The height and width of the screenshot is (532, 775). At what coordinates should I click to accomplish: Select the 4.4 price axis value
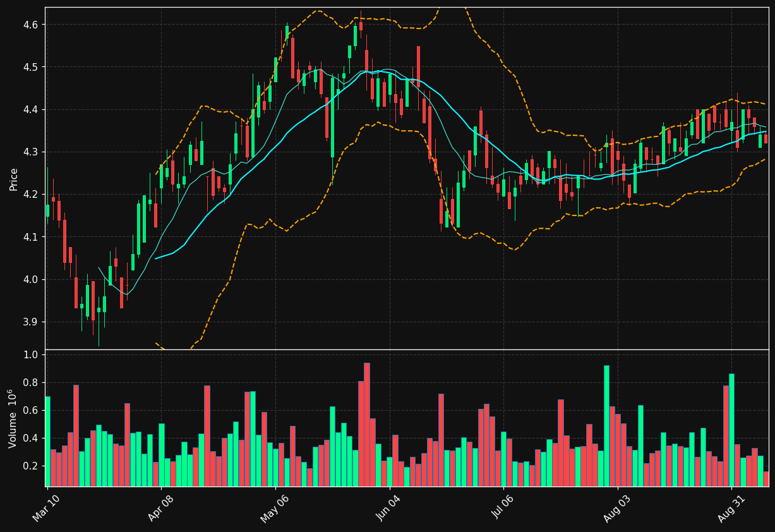pyautogui.click(x=31, y=110)
